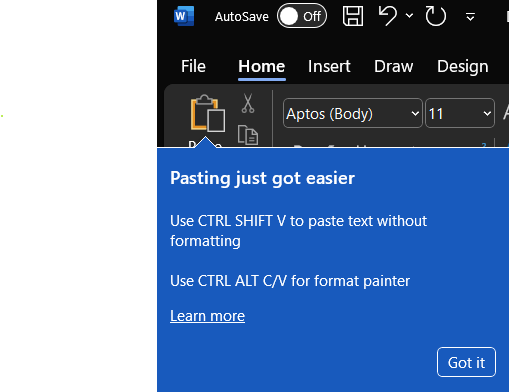Open the File tab
Image resolution: width=509 pixels, height=392 pixels.
[x=193, y=66]
